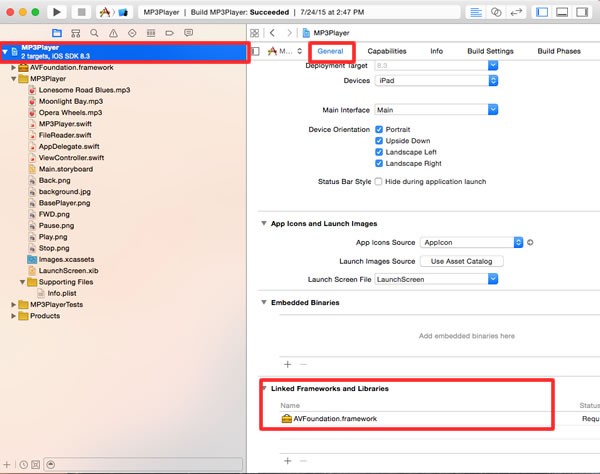Show recent files filter

pos(23,464)
